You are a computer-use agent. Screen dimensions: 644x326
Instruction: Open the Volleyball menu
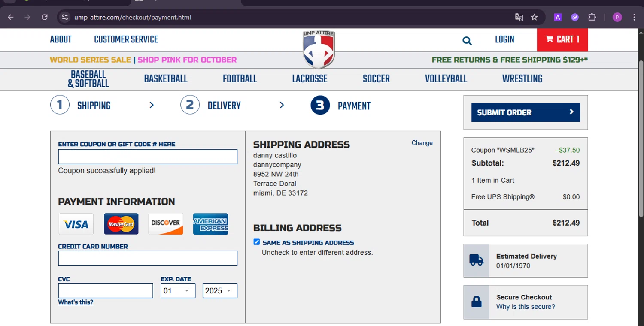tap(446, 79)
